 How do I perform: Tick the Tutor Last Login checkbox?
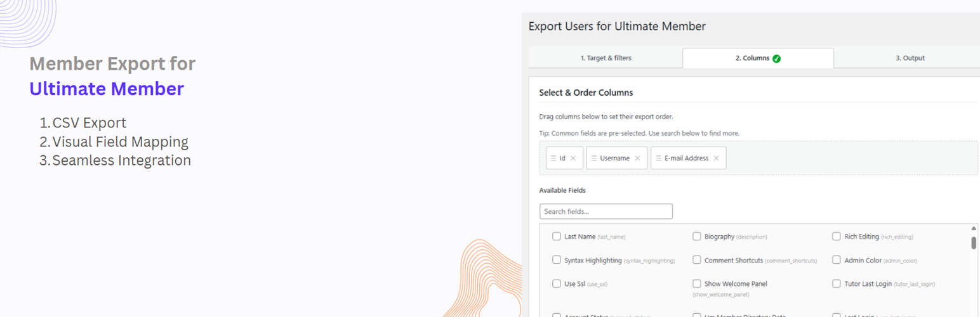[x=837, y=283]
